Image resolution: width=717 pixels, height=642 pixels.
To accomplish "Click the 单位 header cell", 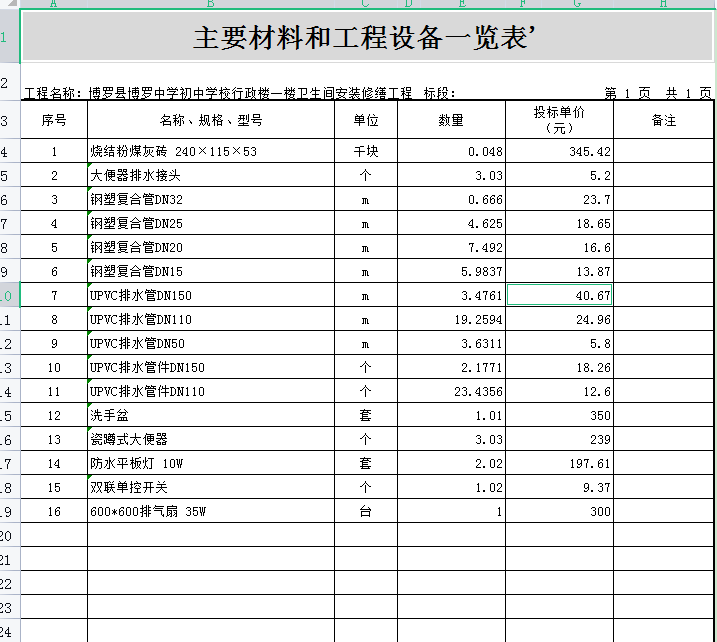I will click(x=365, y=121).
